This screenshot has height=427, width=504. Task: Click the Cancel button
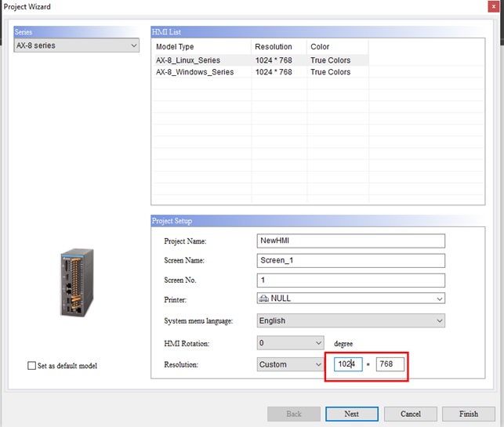click(411, 414)
